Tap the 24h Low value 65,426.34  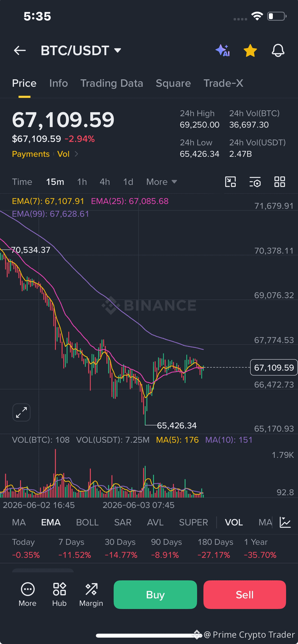(x=199, y=154)
